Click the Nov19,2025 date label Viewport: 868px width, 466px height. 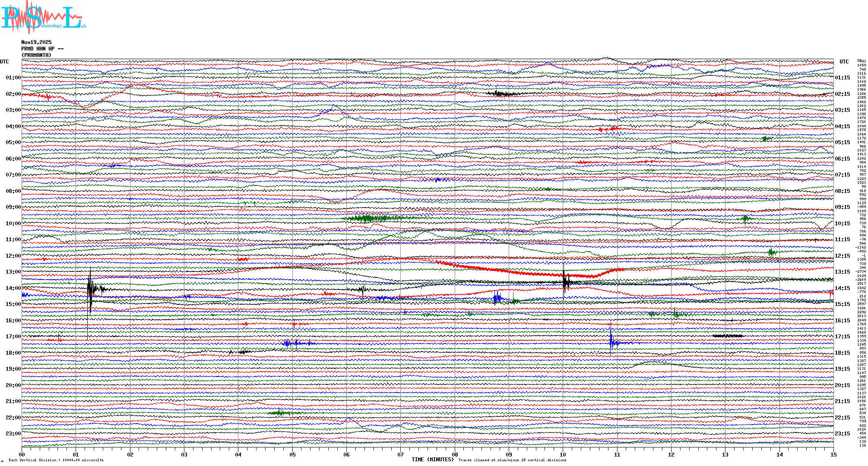[x=36, y=42]
